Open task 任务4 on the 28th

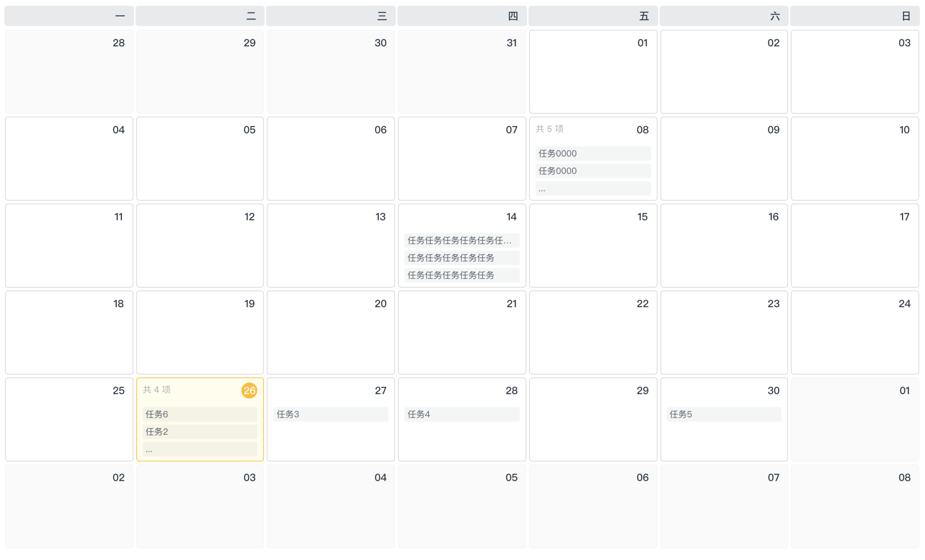pos(462,414)
